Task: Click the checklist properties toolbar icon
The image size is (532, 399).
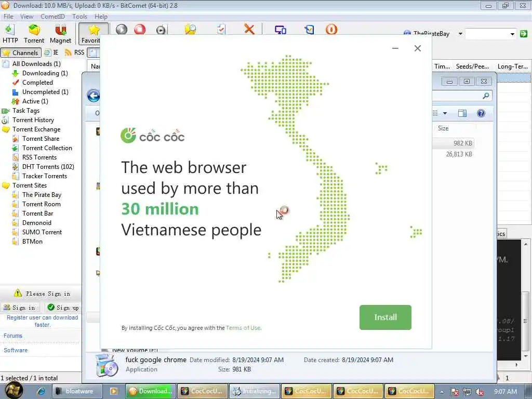Action: pos(221,29)
